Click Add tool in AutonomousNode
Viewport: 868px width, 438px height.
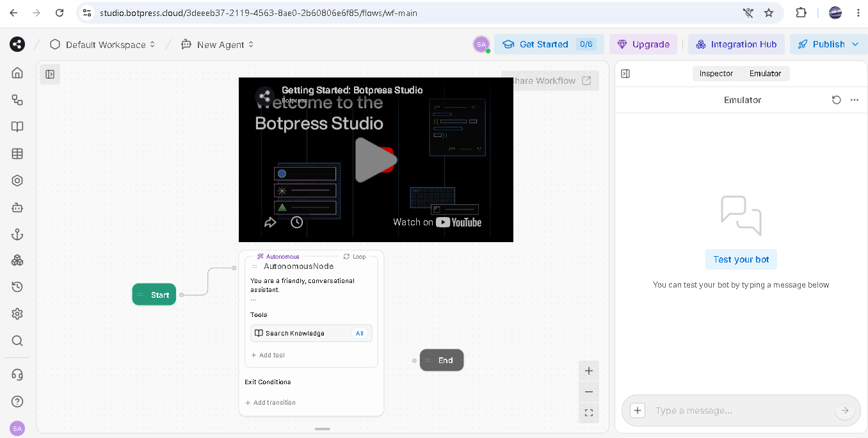(268, 355)
